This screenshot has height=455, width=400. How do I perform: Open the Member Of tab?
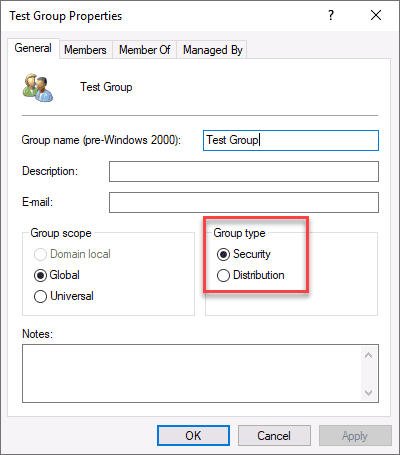point(145,50)
